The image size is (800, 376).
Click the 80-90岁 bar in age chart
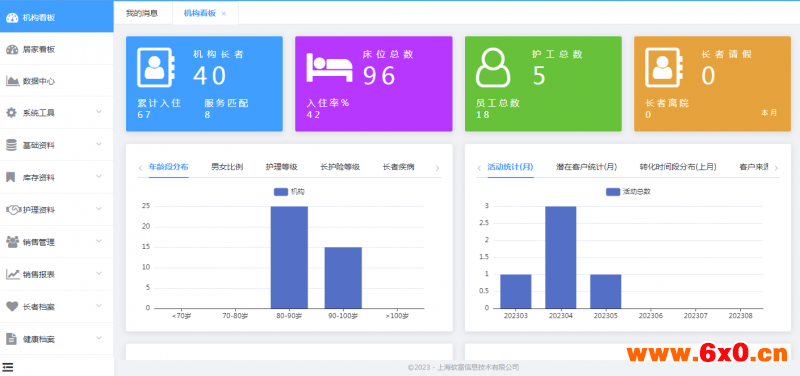point(289,257)
